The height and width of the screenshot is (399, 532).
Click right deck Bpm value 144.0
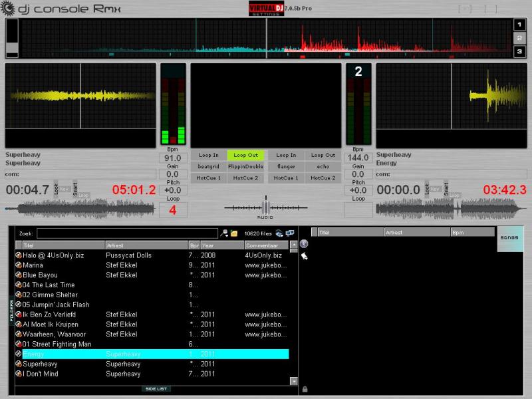(358, 158)
